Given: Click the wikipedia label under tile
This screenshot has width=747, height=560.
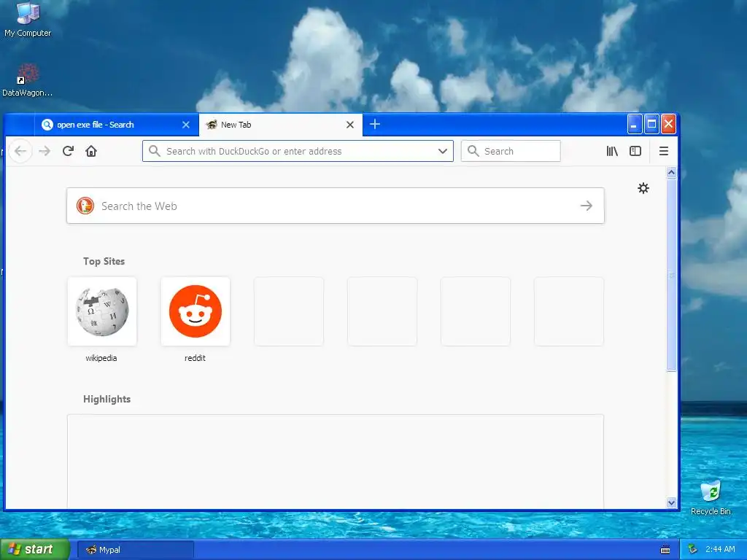Looking at the screenshot, I should point(101,358).
